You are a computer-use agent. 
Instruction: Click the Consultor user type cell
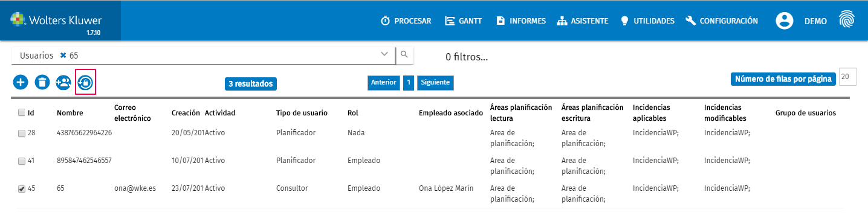coord(292,188)
